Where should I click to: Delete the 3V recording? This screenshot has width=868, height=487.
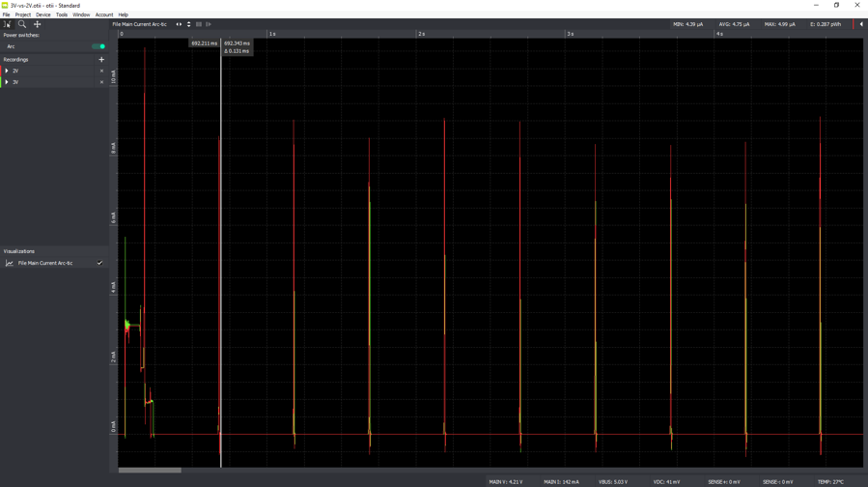pyautogui.click(x=101, y=82)
